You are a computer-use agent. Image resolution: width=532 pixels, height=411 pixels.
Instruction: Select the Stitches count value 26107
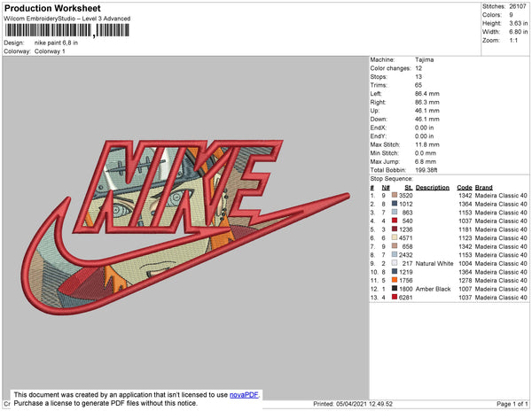(518, 6)
